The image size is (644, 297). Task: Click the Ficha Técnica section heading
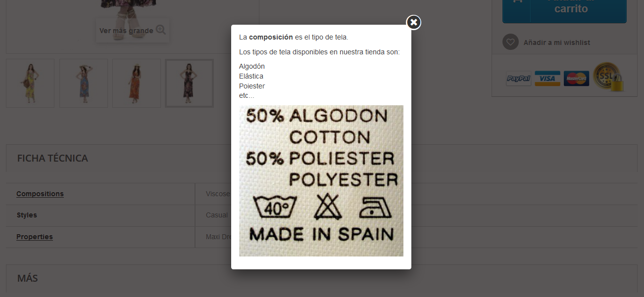[52, 158]
